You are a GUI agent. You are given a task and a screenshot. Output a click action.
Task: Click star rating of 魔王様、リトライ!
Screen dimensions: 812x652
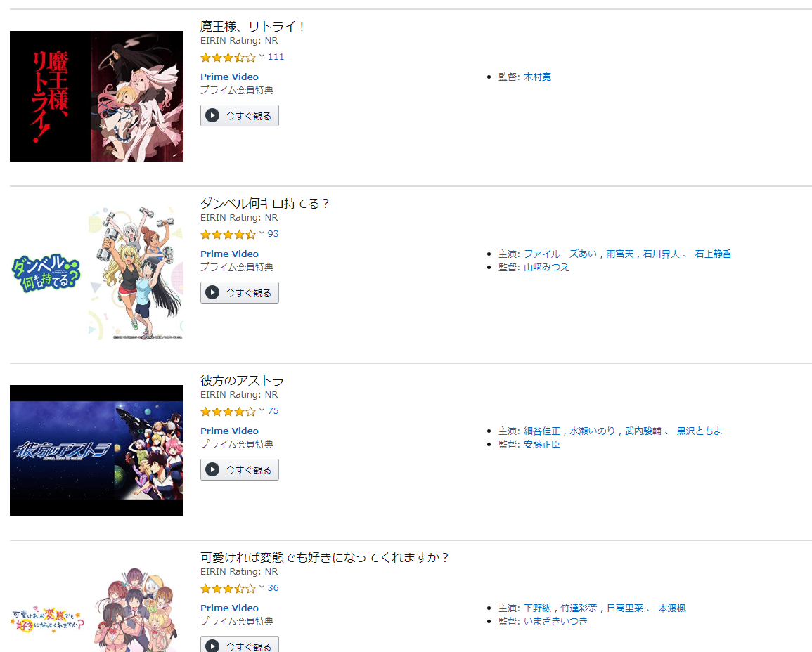coord(228,58)
